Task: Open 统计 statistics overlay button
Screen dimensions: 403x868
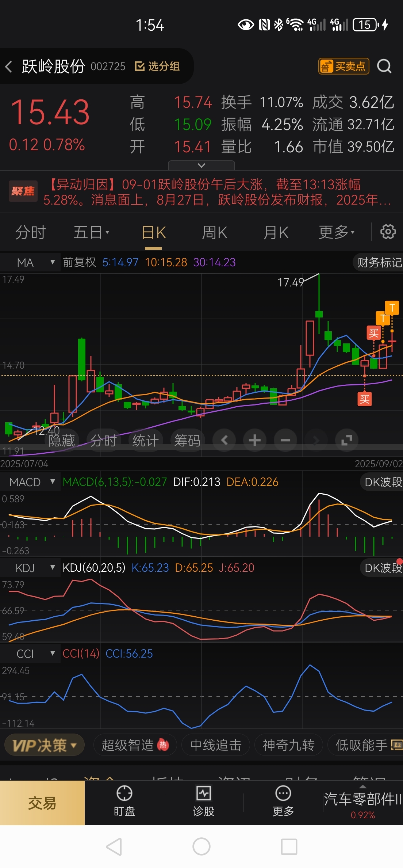Action: point(145,440)
